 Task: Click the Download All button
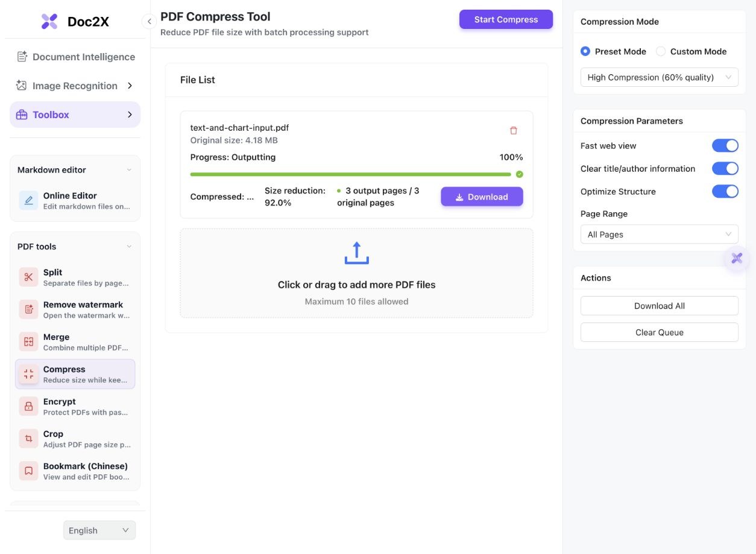pos(660,306)
